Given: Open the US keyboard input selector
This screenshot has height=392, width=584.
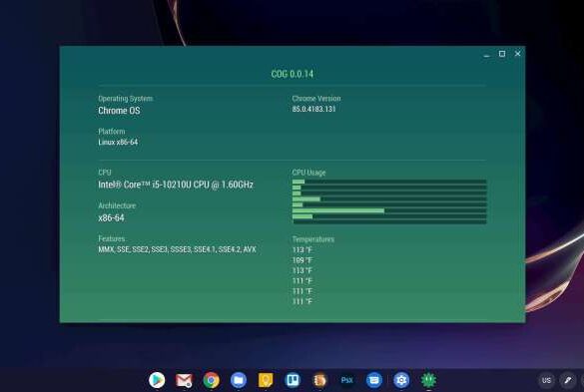Looking at the screenshot, I should pyautogui.click(x=546, y=380).
